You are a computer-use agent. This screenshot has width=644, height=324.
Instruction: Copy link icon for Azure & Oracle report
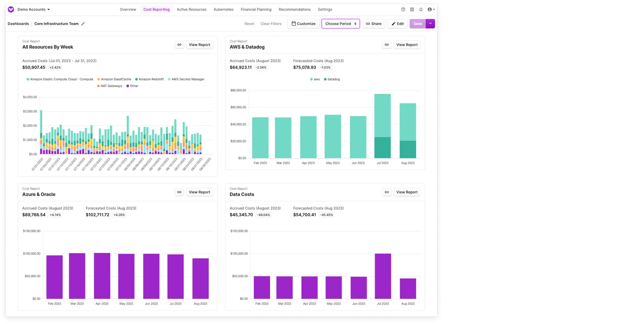pos(179,192)
